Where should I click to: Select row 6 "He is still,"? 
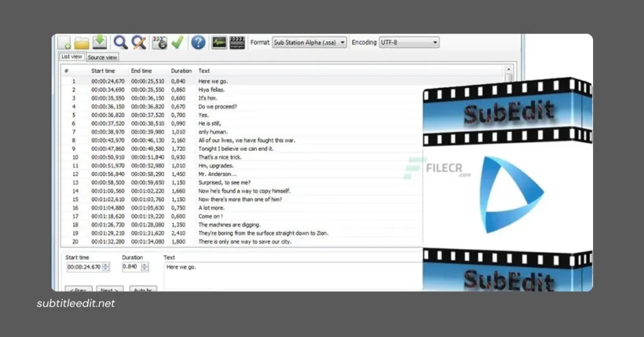(242, 123)
